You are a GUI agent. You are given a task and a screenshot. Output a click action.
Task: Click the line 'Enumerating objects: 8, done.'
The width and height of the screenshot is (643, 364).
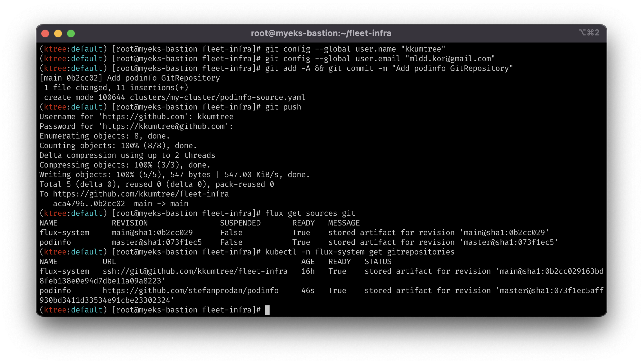104,136
